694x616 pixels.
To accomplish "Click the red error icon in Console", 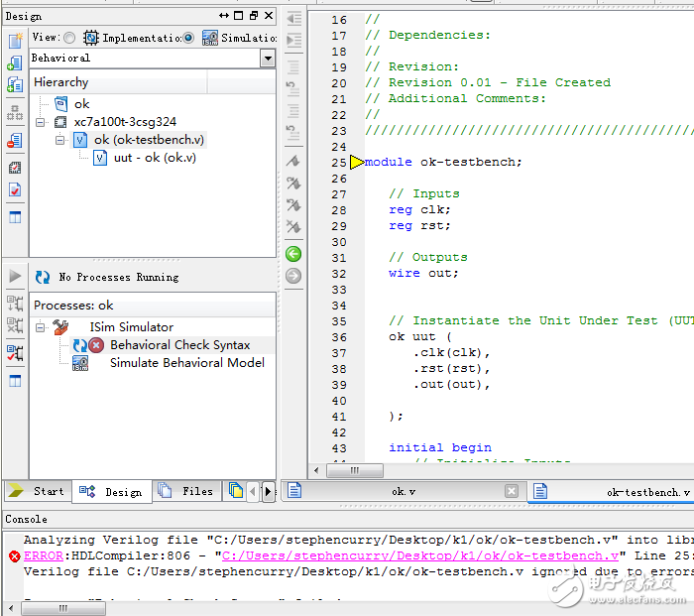I will [14, 556].
